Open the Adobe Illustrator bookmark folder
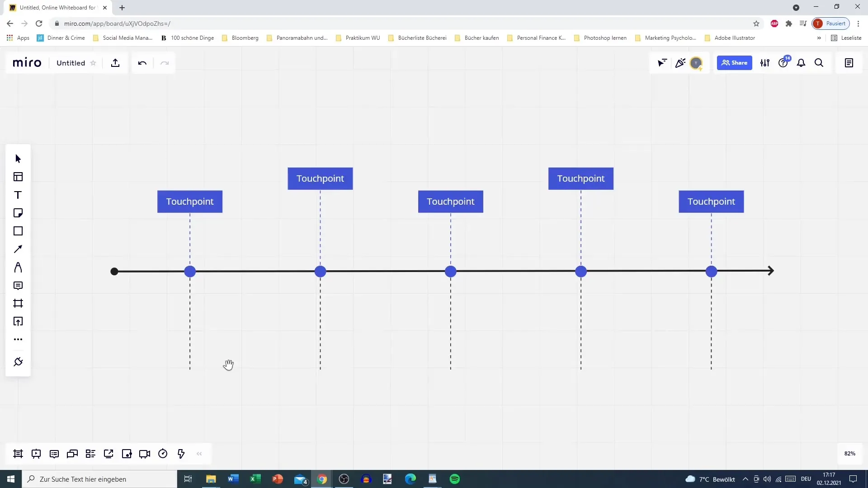868x488 pixels. coord(730,38)
